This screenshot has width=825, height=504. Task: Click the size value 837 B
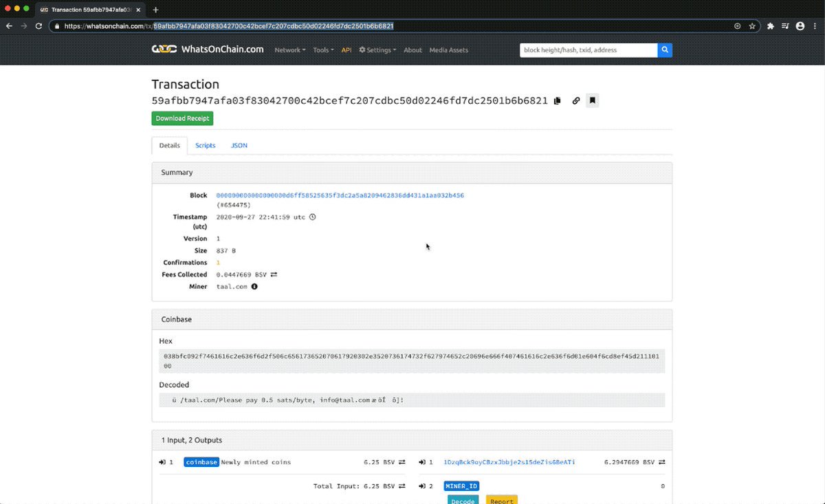pos(226,251)
